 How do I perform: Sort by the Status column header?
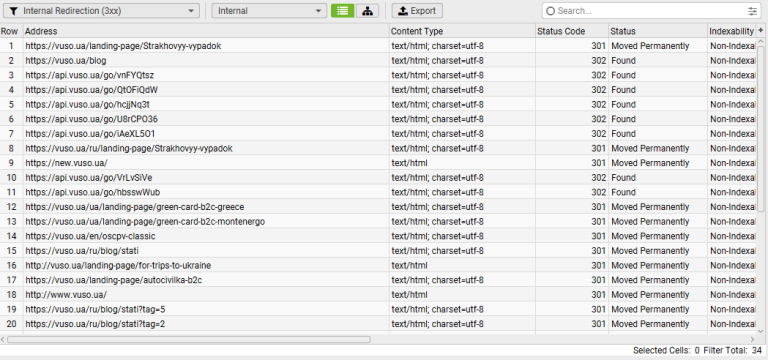click(658, 31)
